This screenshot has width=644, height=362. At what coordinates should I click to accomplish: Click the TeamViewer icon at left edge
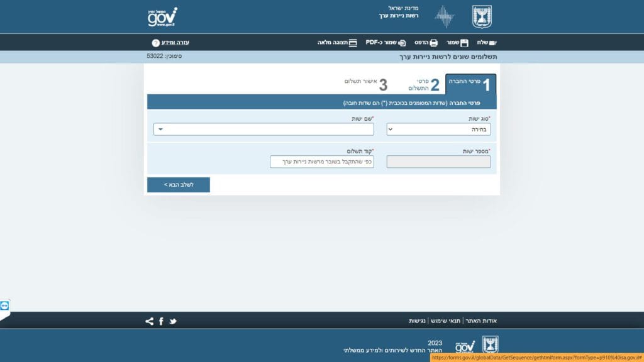click(5, 305)
